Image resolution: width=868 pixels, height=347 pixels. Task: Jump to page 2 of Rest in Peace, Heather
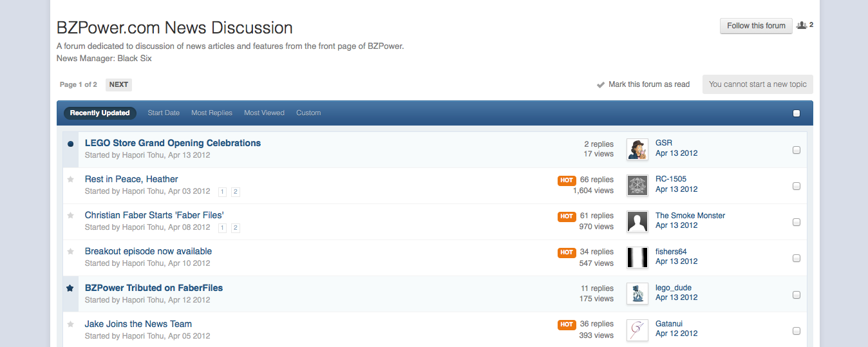236,192
